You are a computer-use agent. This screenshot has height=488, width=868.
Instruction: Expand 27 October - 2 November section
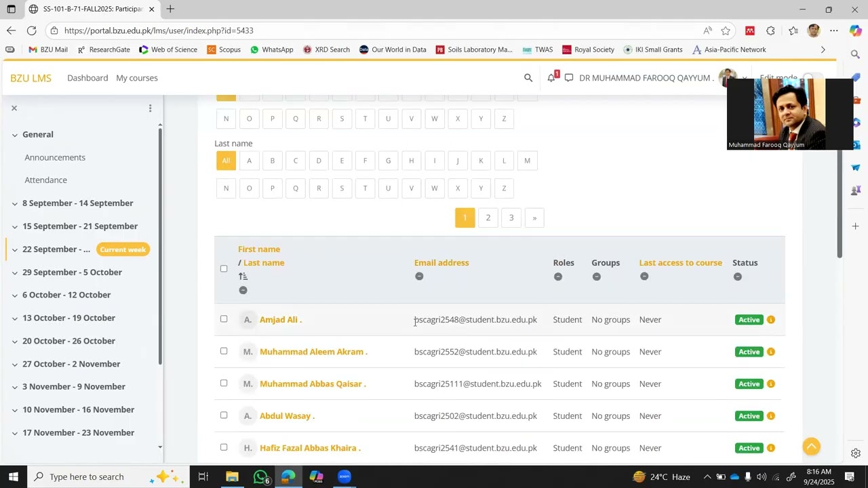pos(14,364)
